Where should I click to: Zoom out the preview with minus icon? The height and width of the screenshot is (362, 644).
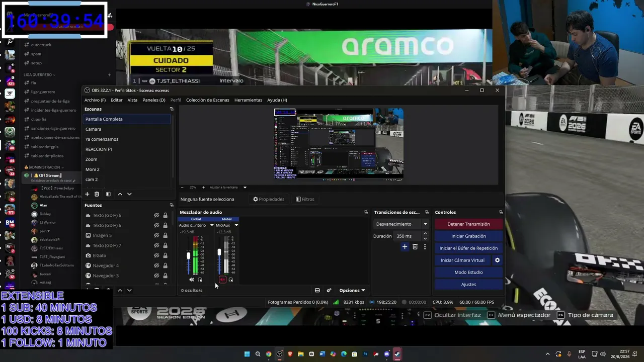click(x=182, y=187)
